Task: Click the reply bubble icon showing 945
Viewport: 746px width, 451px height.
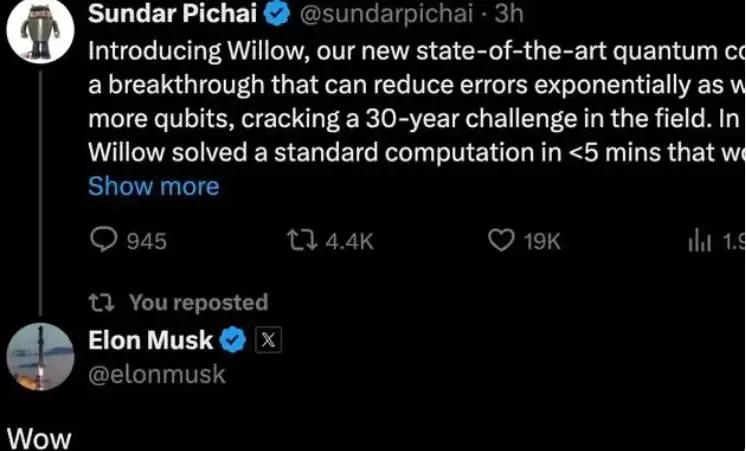Action: click(104, 241)
